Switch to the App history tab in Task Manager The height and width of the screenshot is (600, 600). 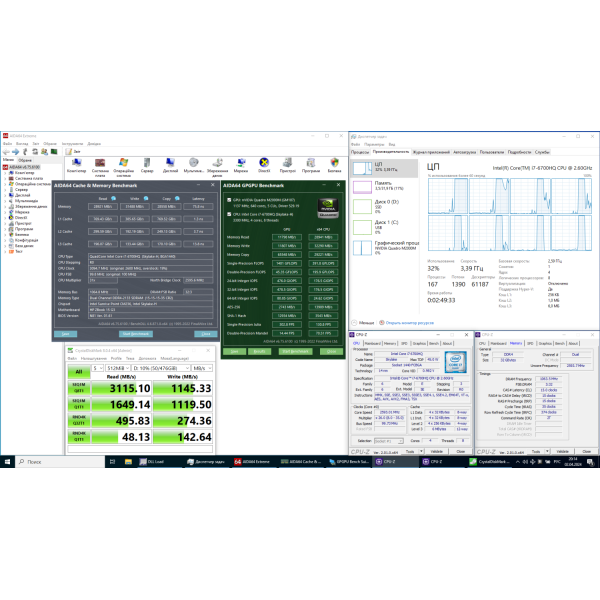431,152
